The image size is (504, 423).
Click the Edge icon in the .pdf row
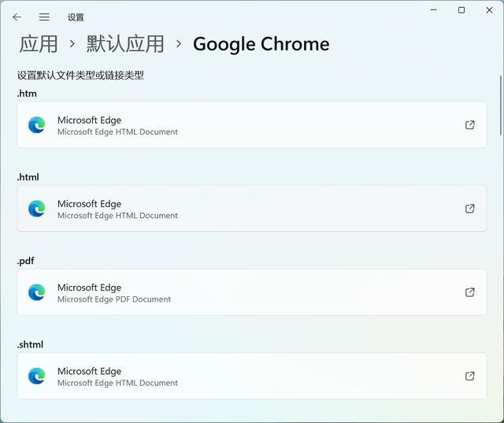(37, 292)
